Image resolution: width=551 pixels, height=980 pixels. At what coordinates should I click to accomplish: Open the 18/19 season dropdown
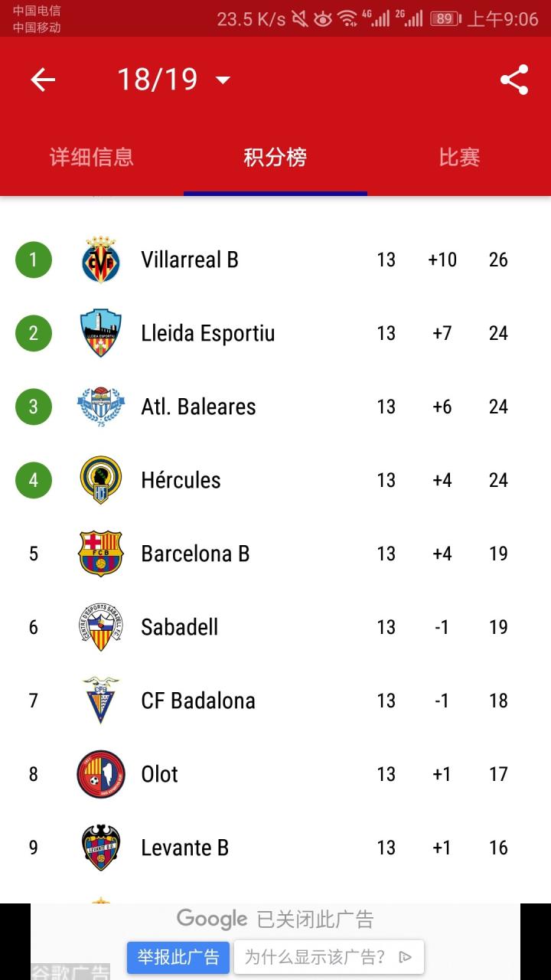point(173,80)
